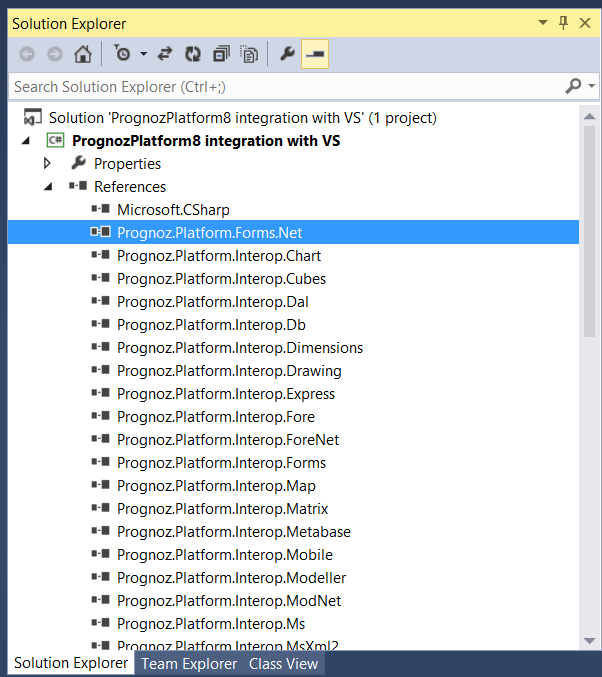This screenshot has width=602, height=677.
Task: Click the vertical scrollbar down arrow
Action: tap(589, 641)
